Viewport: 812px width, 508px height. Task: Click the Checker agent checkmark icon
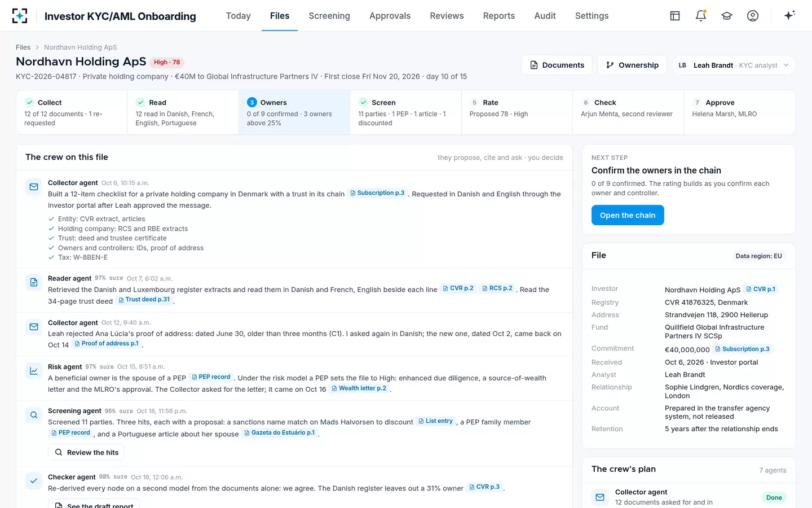point(34,481)
